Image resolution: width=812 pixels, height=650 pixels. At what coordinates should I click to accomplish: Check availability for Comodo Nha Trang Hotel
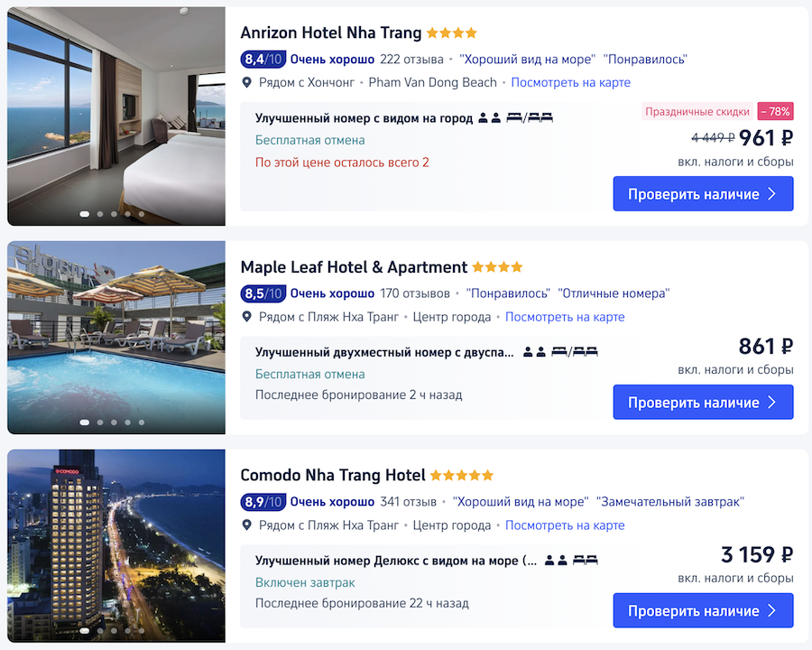[x=703, y=610]
